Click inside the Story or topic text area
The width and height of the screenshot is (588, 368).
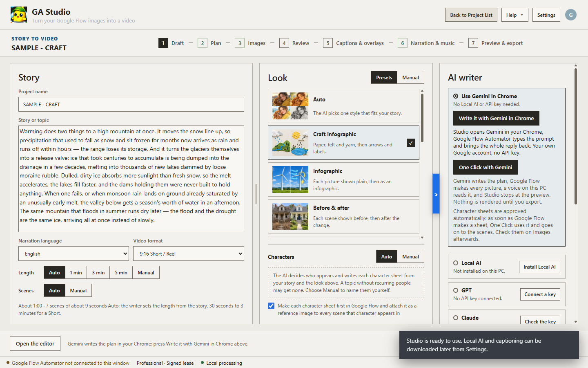click(x=131, y=179)
